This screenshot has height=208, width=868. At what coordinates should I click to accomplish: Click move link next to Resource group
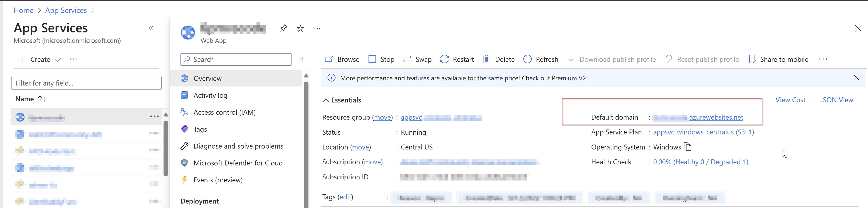[383, 117]
